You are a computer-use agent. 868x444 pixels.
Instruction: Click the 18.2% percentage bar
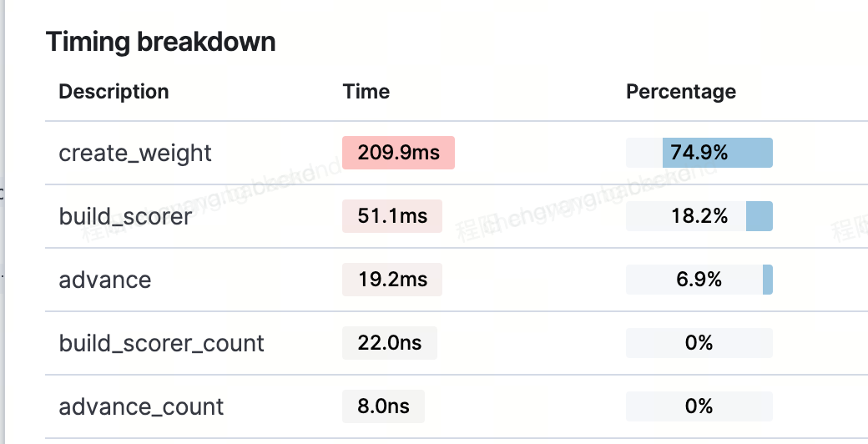pos(699,216)
